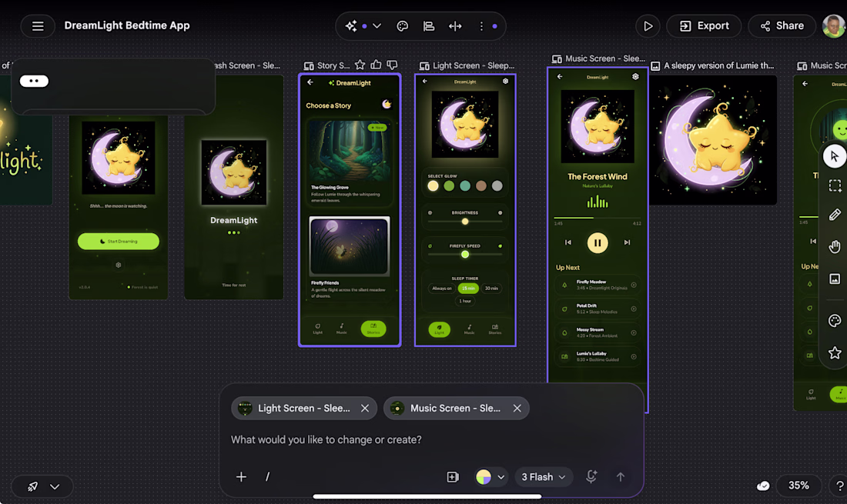
Task: Click the Light tab in Light Screen nav
Action: click(x=439, y=329)
